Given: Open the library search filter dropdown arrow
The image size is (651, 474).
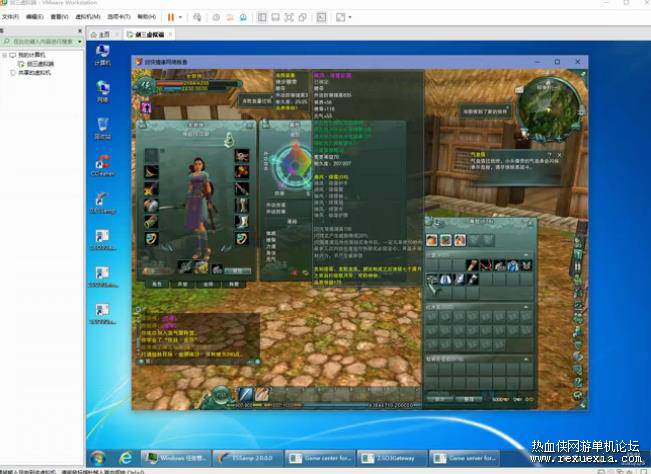Looking at the screenshot, I should [x=80, y=42].
